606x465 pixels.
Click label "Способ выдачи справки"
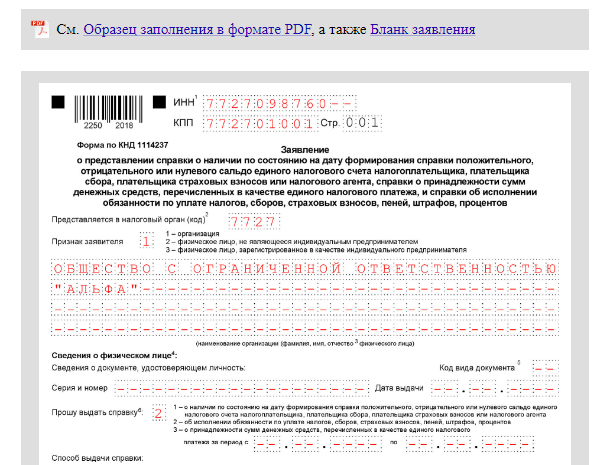coord(97,458)
